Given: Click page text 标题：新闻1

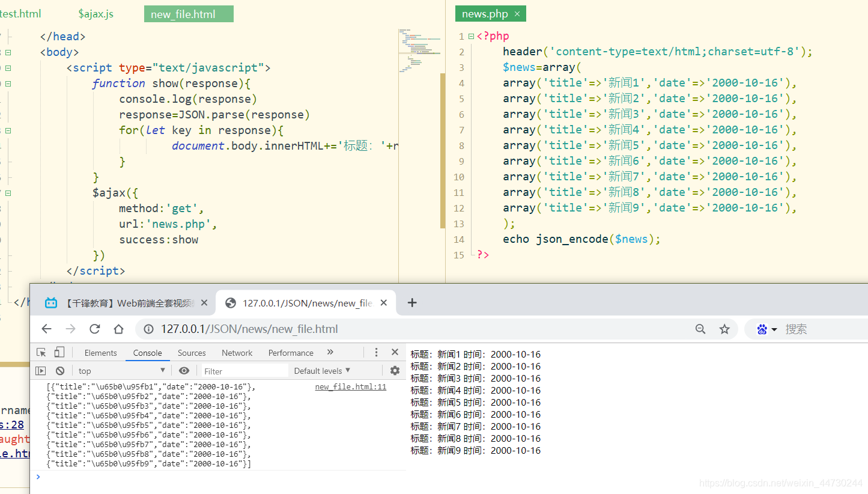Looking at the screenshot, I should click(435, 355).
